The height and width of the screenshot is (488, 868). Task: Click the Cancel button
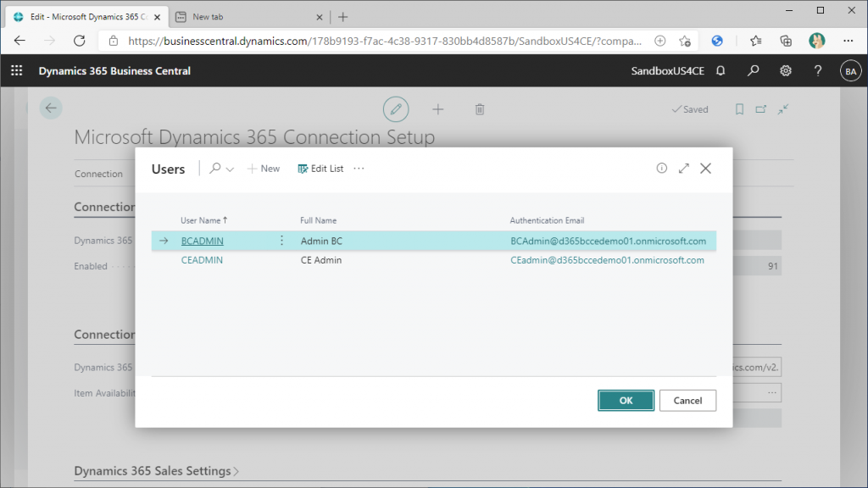[687, 401]
